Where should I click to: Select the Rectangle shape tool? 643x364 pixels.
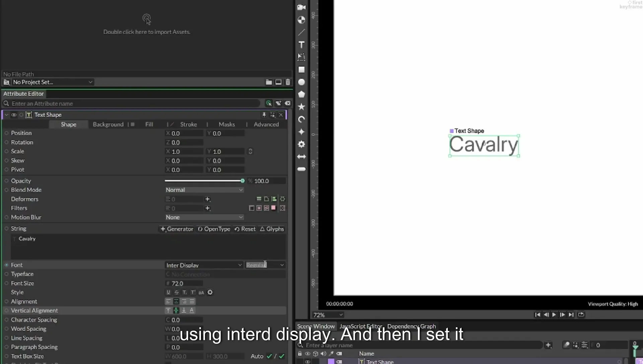301,70
